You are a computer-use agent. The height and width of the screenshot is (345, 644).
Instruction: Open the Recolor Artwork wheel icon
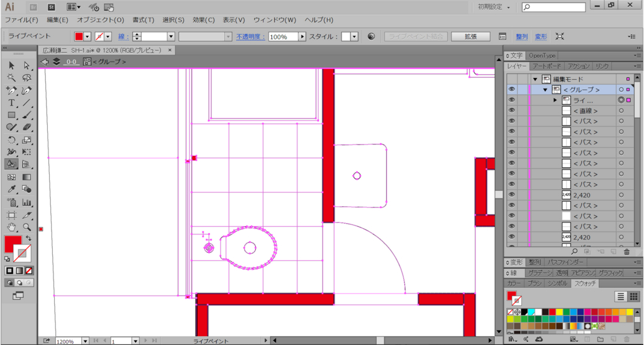(371, 36)
